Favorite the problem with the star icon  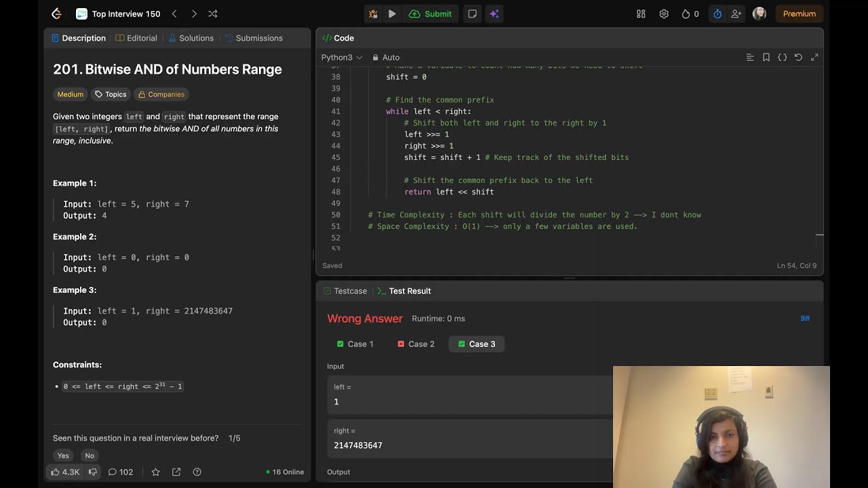[x=155, y=472]
